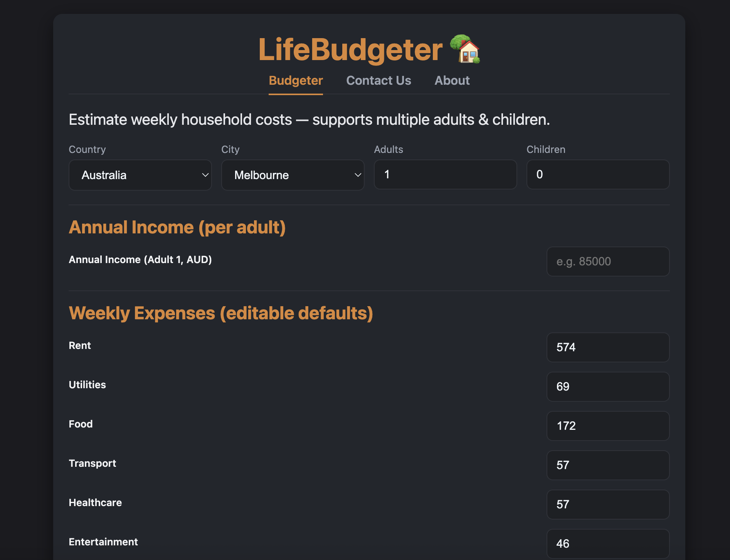730x560 pixels.
Task: Focus the Children number field
Action: point(598,174)
